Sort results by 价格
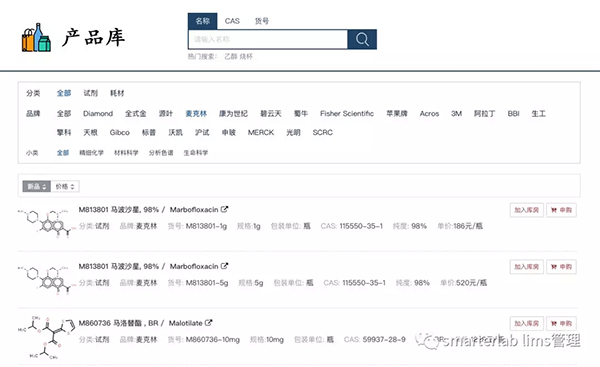The image size is (600, 367). click(x=65, y=186)
